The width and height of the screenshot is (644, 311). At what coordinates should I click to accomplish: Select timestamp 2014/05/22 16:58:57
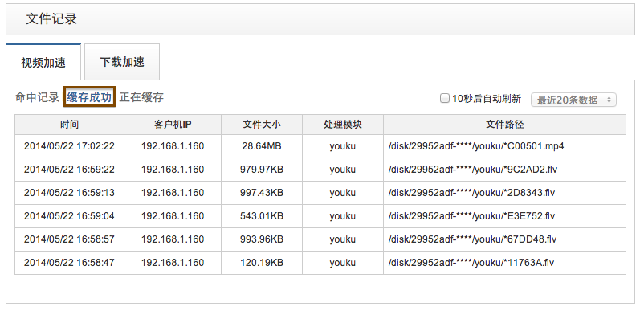[69, 239]
